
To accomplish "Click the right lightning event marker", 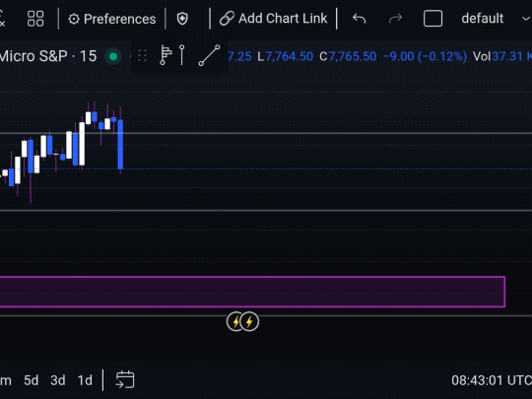I will [249, 321].
